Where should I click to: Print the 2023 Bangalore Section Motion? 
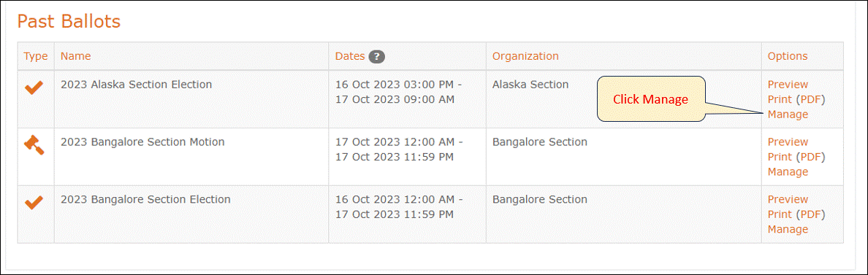(780, 157)
